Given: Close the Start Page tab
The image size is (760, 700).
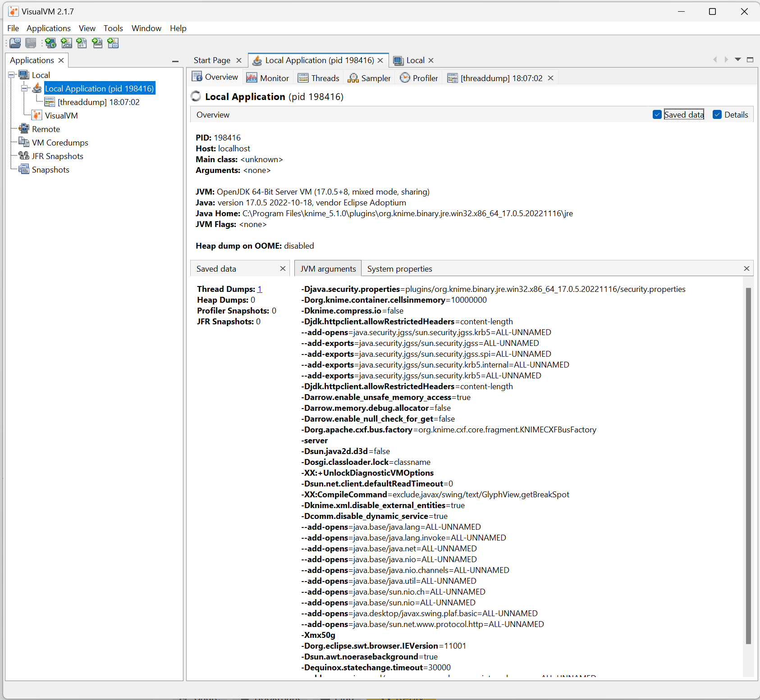Looking at the screenshot, I should pyautogui.click(x=239, y=60).
